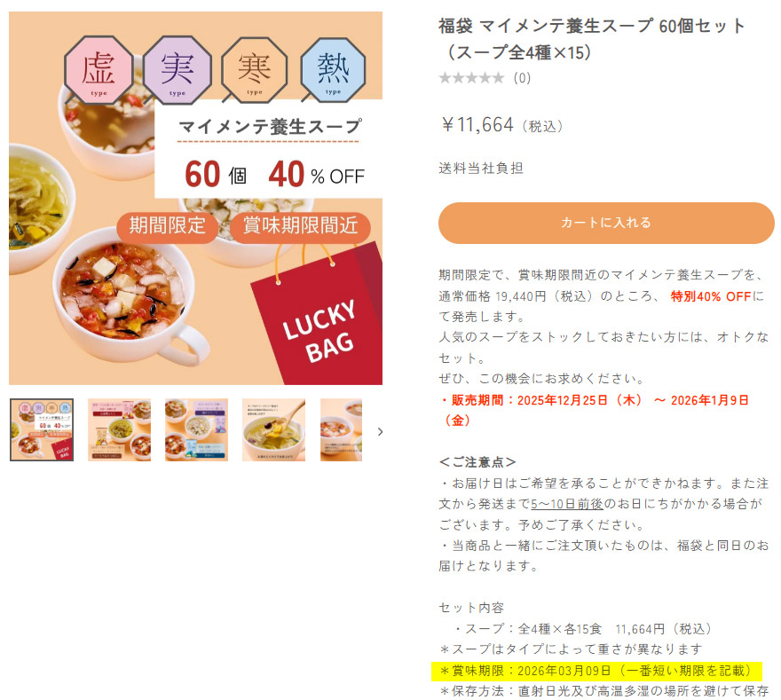Screen dimensions: 781x700
Task: Click the カートに入れる add-to-cart button
Action: [605, 223]
